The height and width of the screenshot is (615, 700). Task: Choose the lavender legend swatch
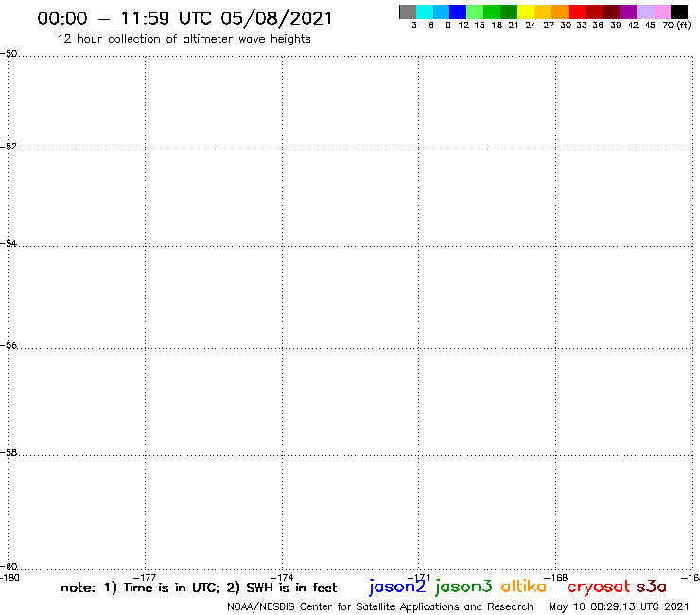645,11
